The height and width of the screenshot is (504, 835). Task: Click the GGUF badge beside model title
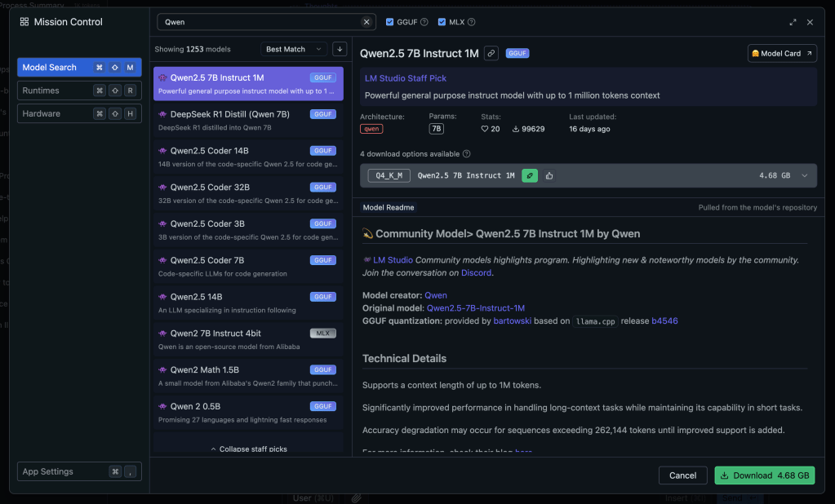tap(517, 53)
